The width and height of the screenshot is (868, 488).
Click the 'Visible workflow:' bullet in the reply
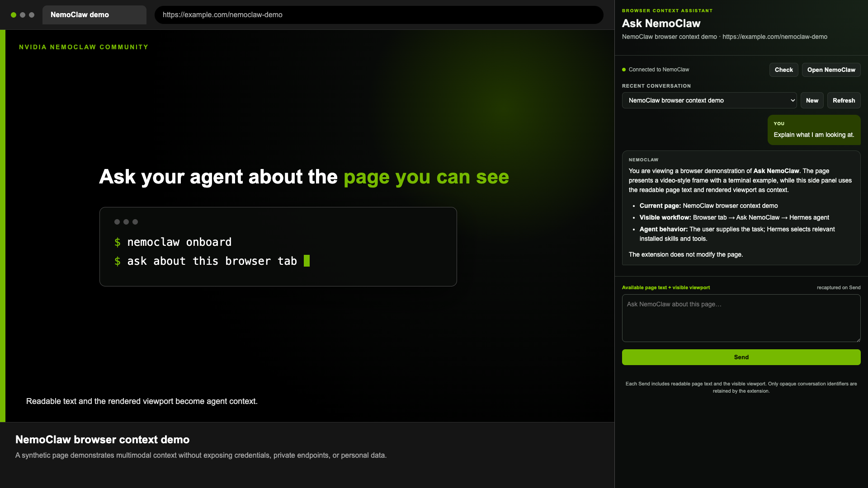[734, 217]
